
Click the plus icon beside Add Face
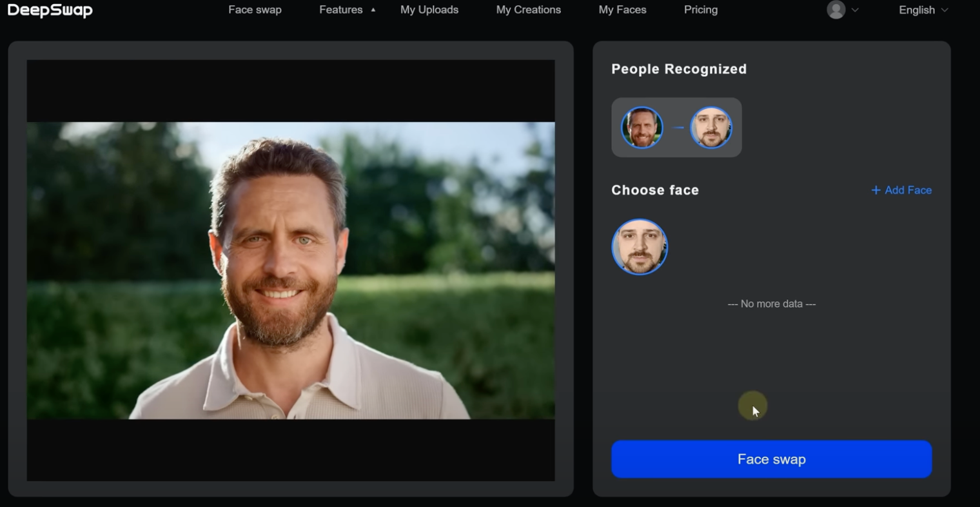(876, 190)
